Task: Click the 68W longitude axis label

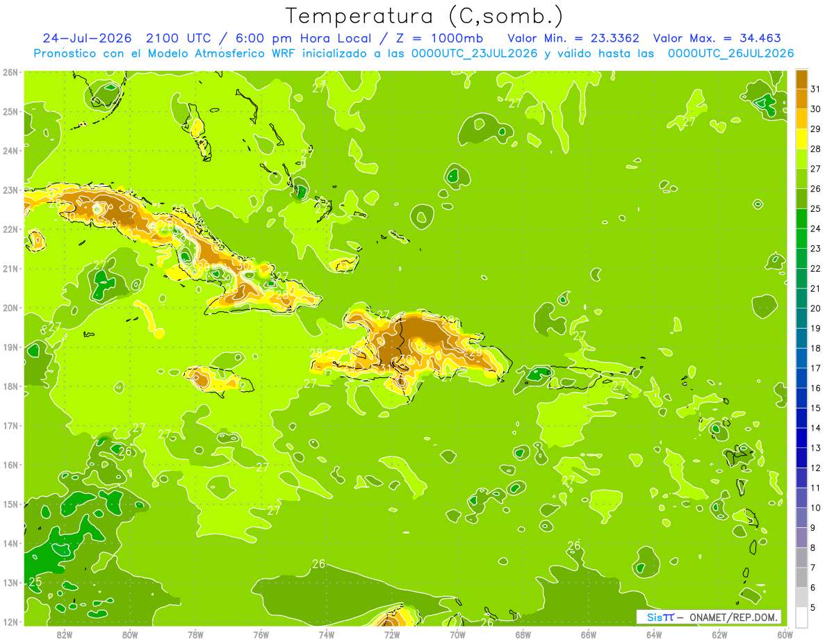Action: [x=523, y=634]
